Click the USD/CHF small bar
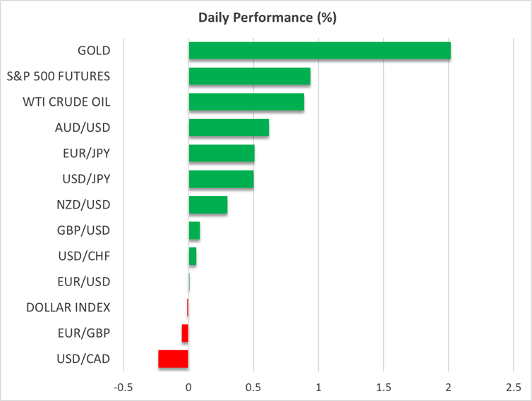The image size is (532, 401). 193,257
